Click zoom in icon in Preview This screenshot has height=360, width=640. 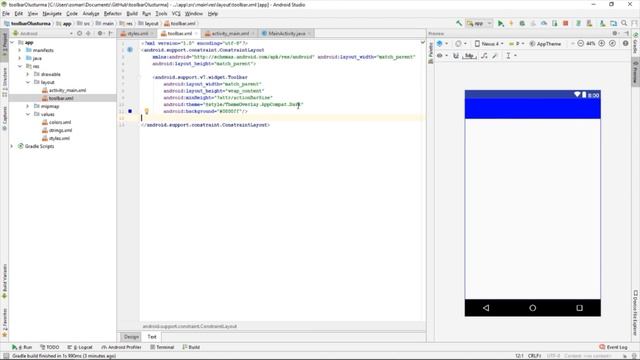coord(602,44)
